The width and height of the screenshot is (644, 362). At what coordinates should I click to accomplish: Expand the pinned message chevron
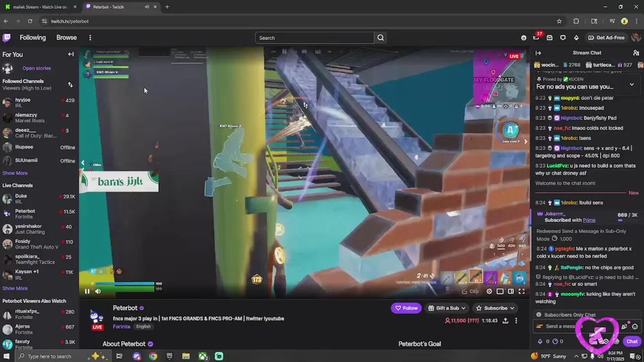(632, 84)
